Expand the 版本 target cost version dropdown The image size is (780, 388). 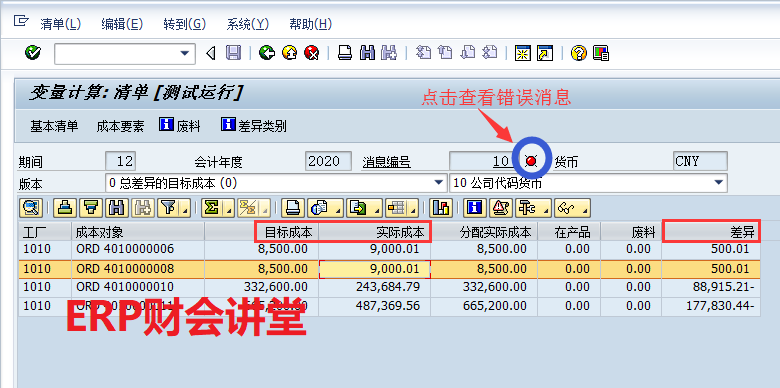coord(439,183)
